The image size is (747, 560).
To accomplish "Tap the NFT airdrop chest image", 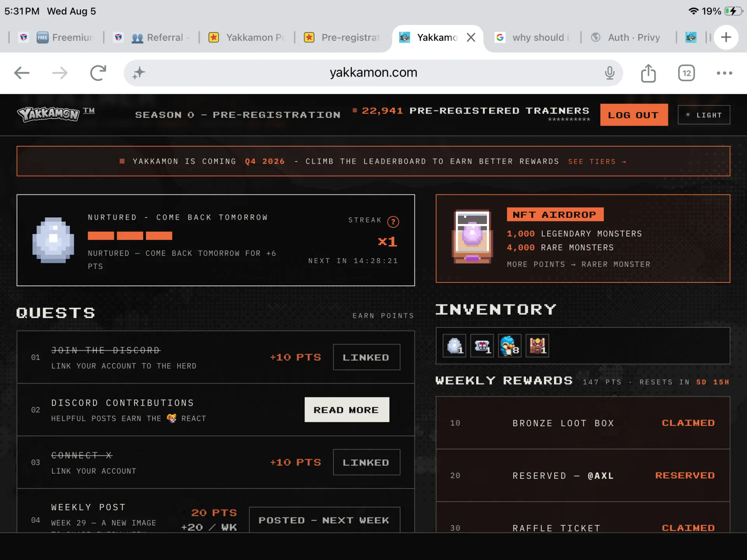I will point(472,237).
